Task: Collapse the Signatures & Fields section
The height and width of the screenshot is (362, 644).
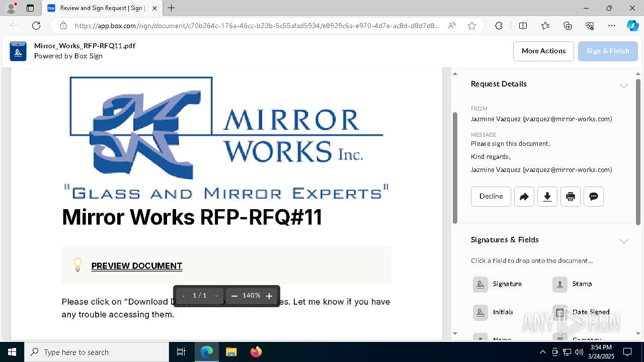Action: pyautogui.click(x=624, y=241)
